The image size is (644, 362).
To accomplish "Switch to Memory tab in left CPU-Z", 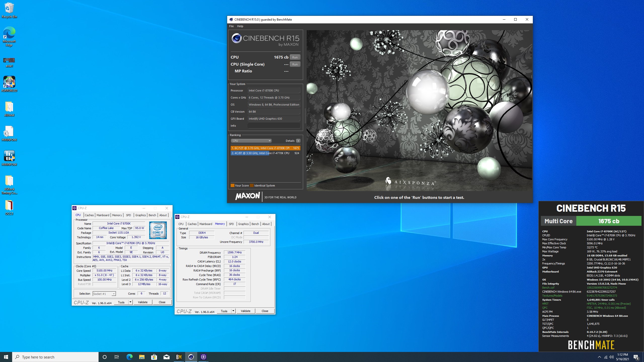I will pos(117,215).
